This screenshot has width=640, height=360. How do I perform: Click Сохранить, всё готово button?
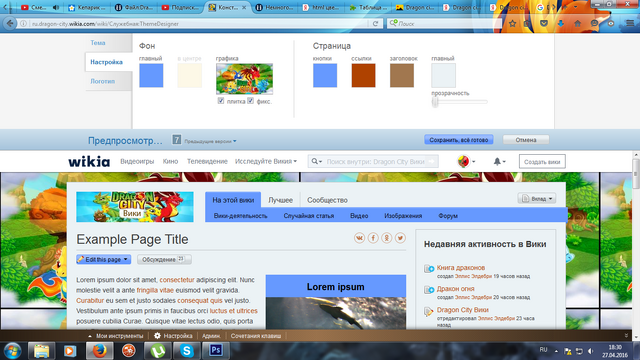click(x=459, y=140)
